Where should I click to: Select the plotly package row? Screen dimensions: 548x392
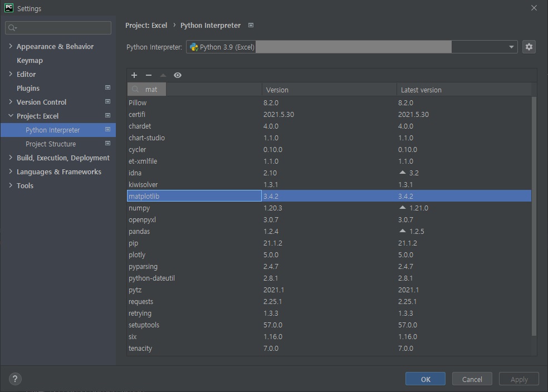point(329,254)
